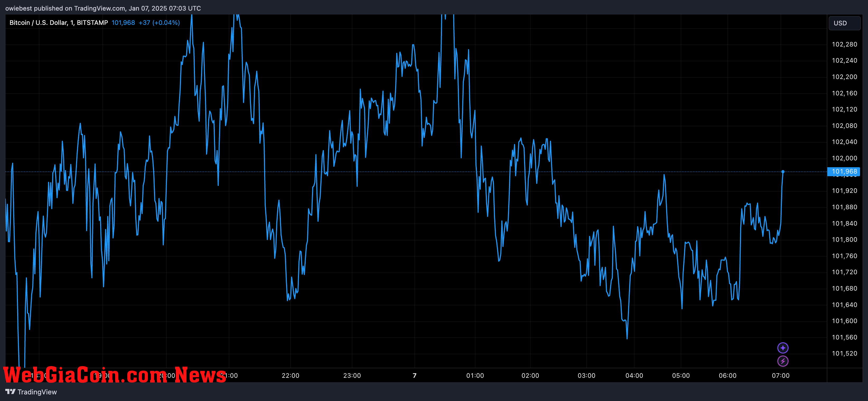
Task: Click the 101,920 price axis label
Action: pos(844,191)
